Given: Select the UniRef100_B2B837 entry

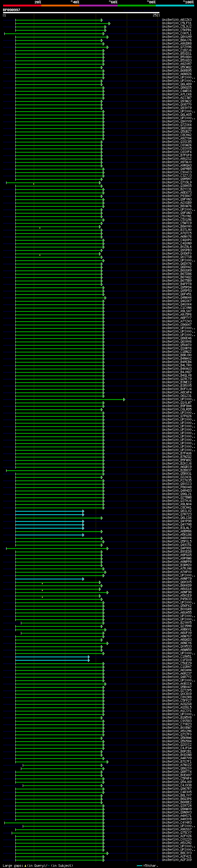Looking at the screenshot, I should (x=177, y=470).
